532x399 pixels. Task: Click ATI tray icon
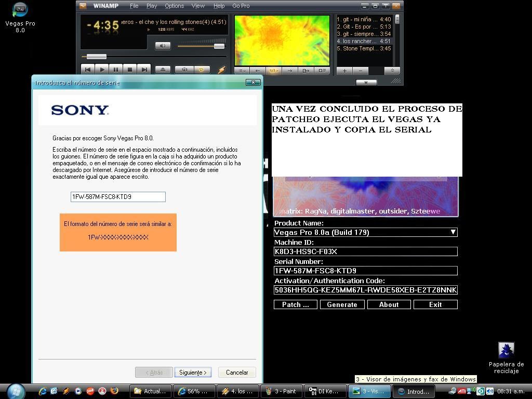coord(462,391)
